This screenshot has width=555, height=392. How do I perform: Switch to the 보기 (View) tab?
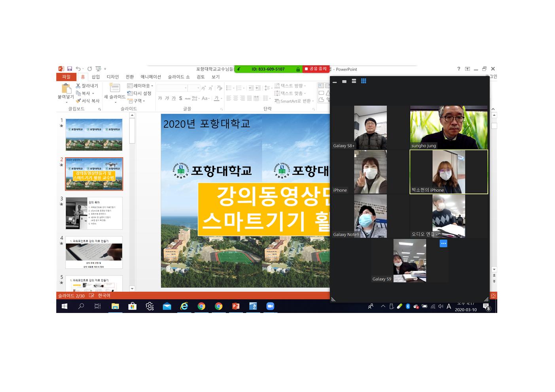pos(216,77)
